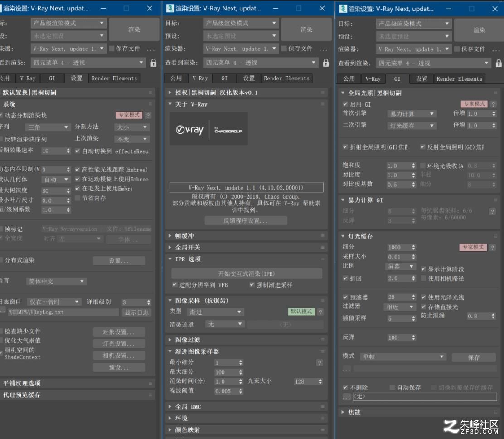
Task: Click 开始交互式渲染(IPR) button
Action: [x=247, y=273]
